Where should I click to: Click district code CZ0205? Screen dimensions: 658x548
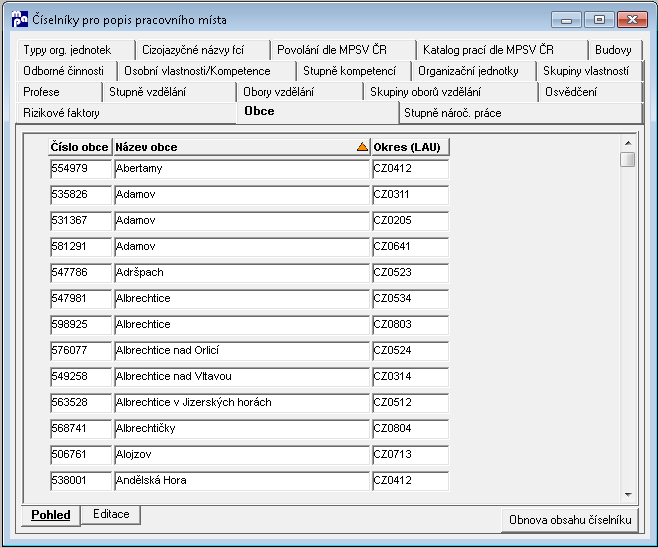click(x=410, y=221)
